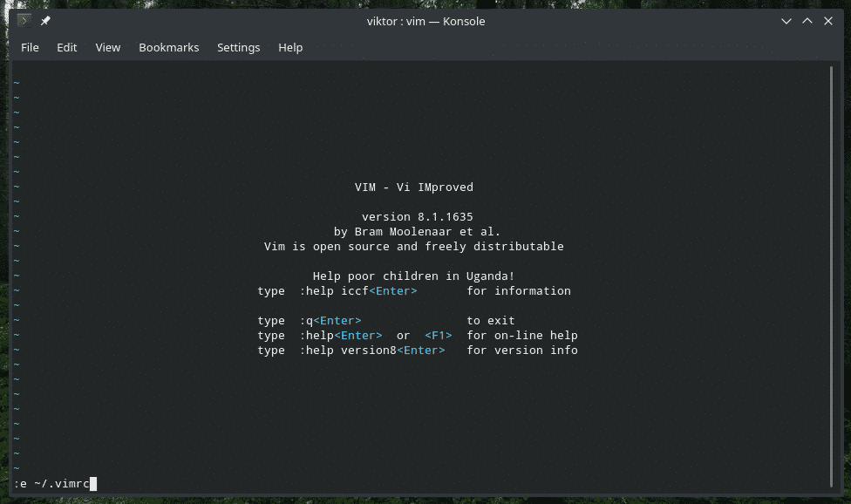
Task: Click the 'viktor : vim — Konsole' title bar
Action: click(x=425, y=21)
